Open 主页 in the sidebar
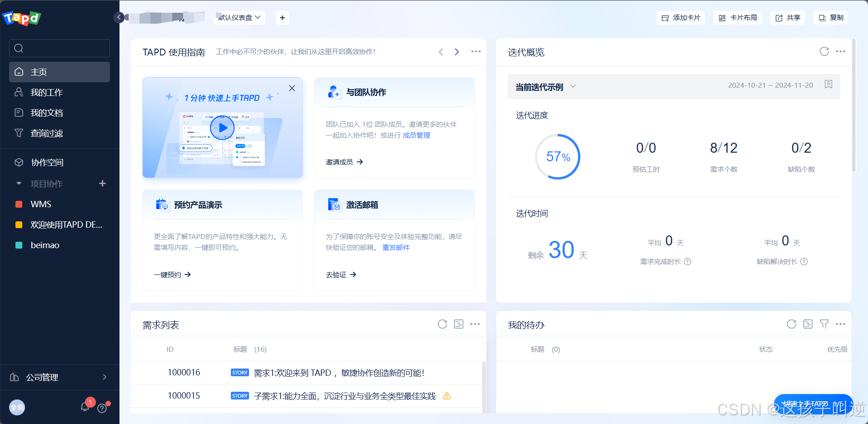868x424 pixels. (60, 72)
